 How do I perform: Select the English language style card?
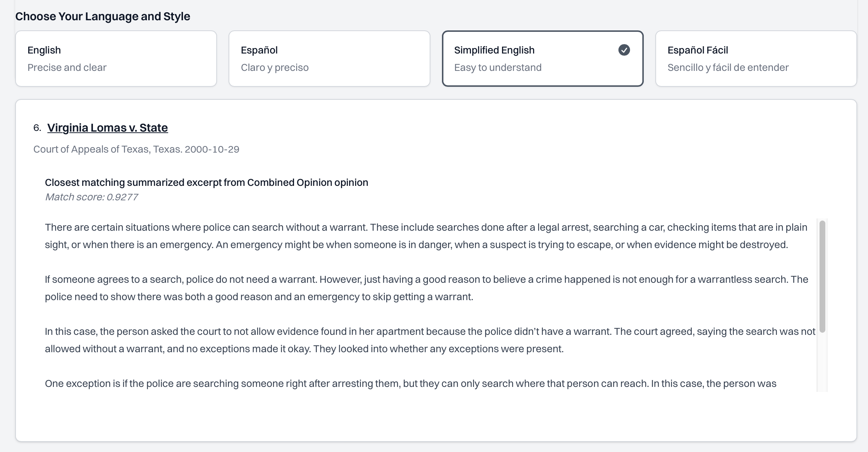(116, 59)
